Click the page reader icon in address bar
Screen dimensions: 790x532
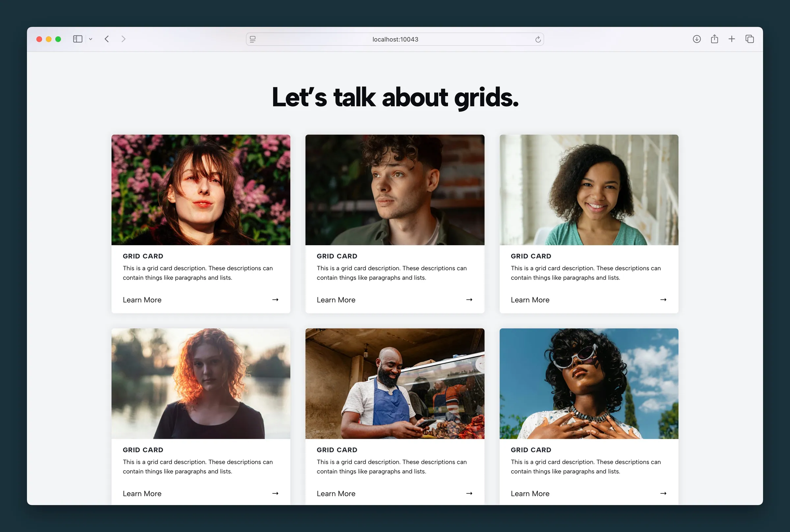(253, 40)
